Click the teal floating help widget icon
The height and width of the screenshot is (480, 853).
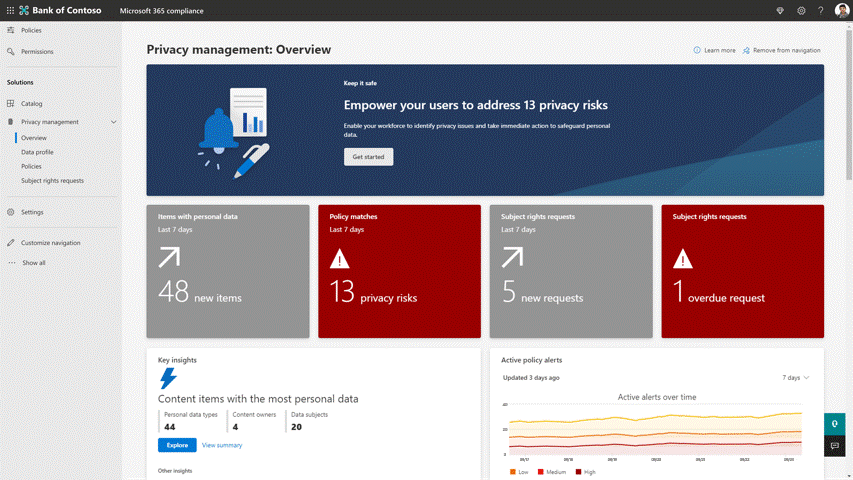point(835,424)
